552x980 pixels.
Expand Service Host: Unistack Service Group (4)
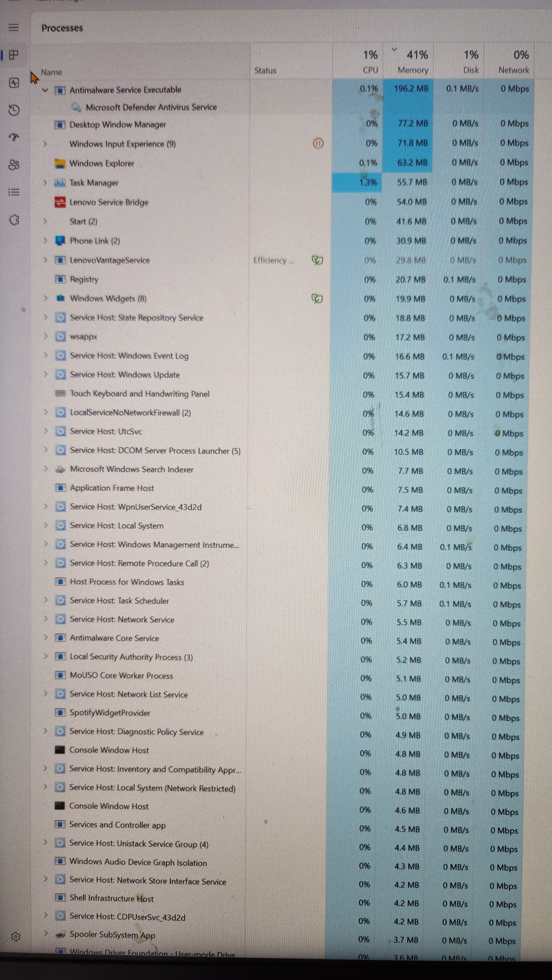point(45,842)
